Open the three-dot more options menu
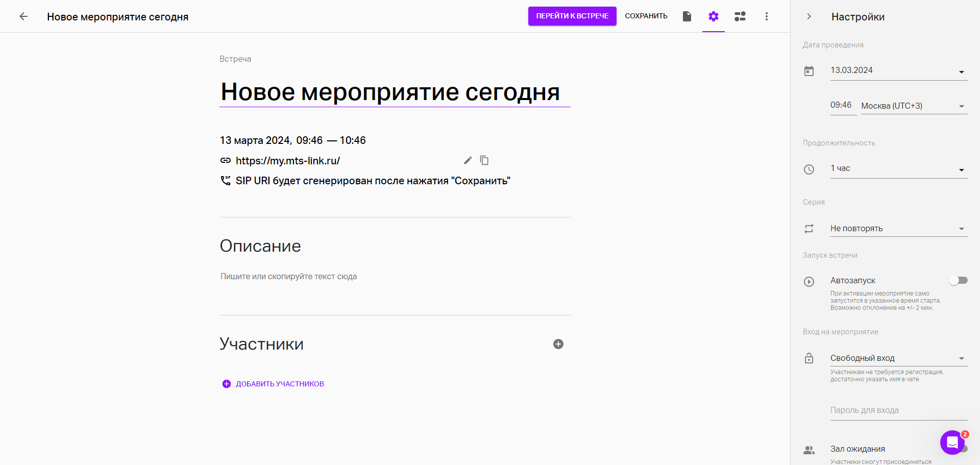 coord(767,16)
